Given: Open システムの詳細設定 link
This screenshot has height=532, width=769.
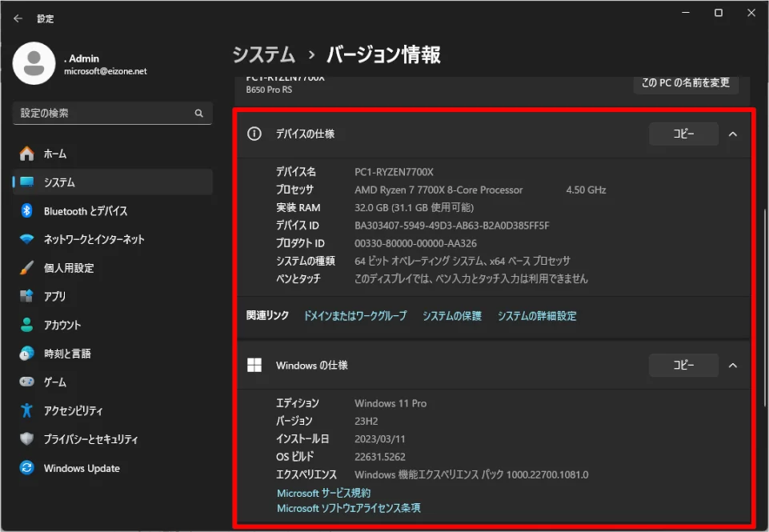Looking at the screenshot, I should click(537, 316).
